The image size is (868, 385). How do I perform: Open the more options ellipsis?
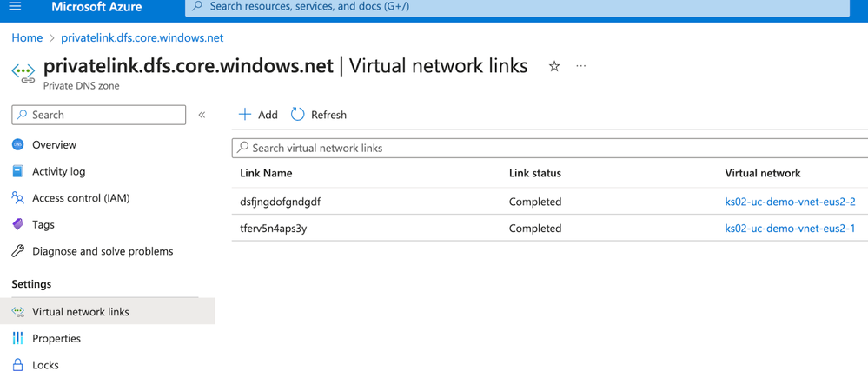581,67
